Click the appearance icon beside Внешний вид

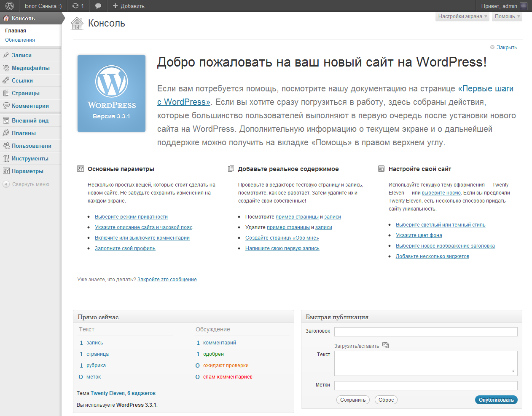tap(6, 120)
